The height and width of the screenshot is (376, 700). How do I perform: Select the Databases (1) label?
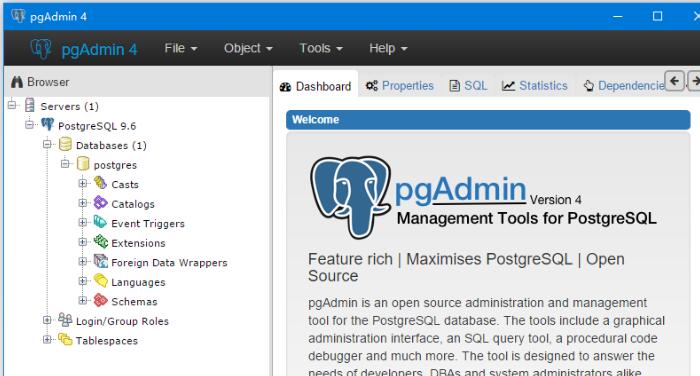pyautogui.click(x=111, y=146)
